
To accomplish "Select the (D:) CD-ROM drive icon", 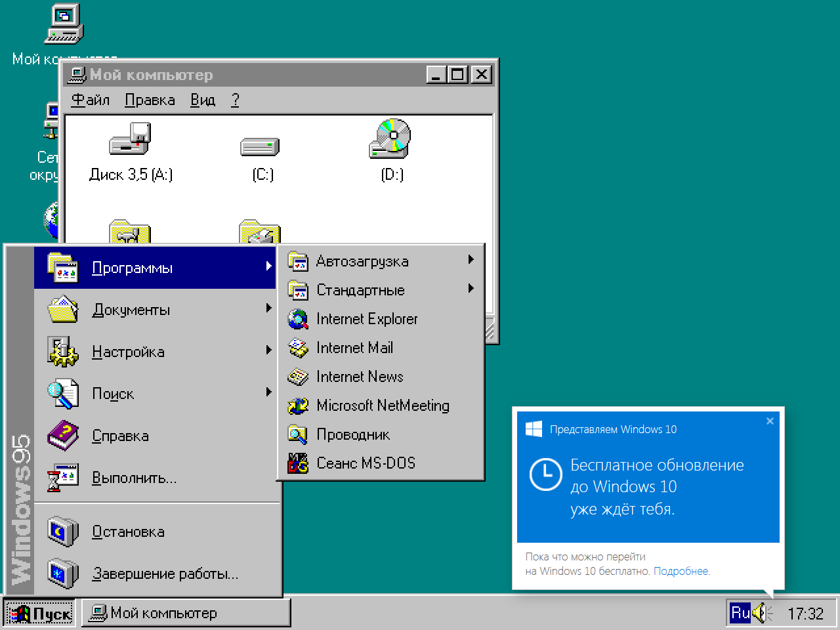I will pos(390,138).
